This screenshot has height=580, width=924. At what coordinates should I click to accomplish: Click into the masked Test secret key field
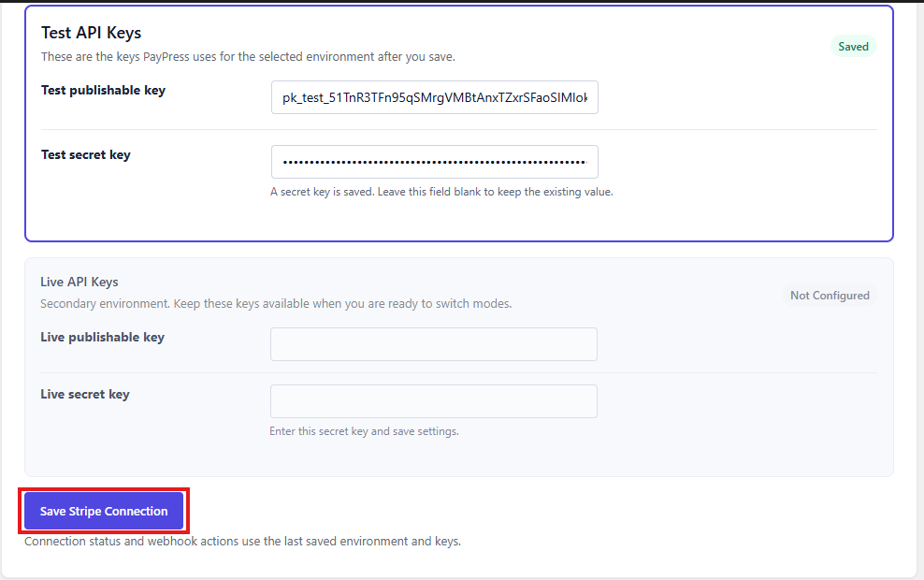pos(434,162)
